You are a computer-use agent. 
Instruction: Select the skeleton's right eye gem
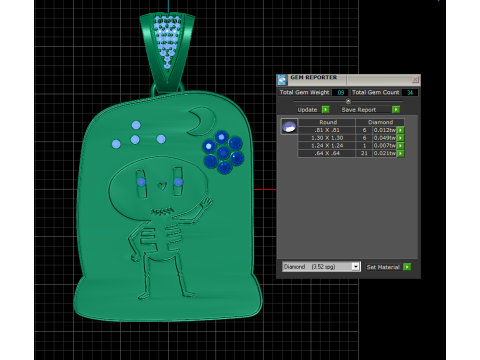click(x=178, y=182)
